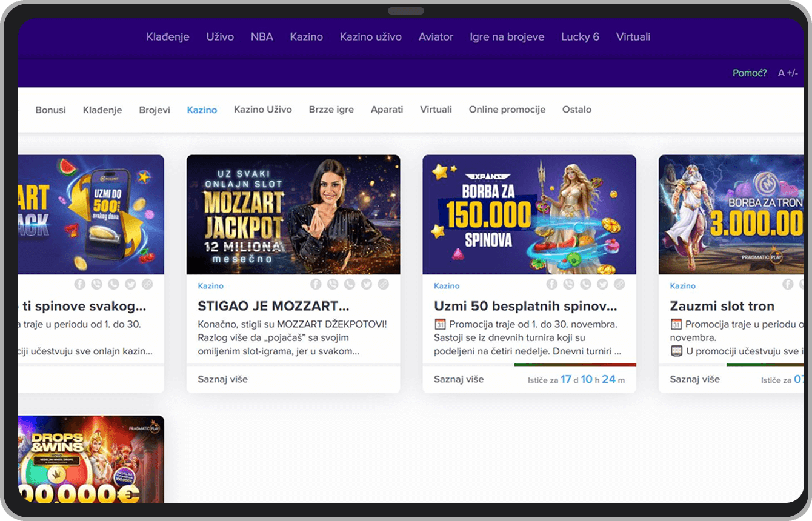Screen dimensions: 812x521
Task: Share the Mozzart Jackpot promo on Twitter
Action: pos(366,284)
